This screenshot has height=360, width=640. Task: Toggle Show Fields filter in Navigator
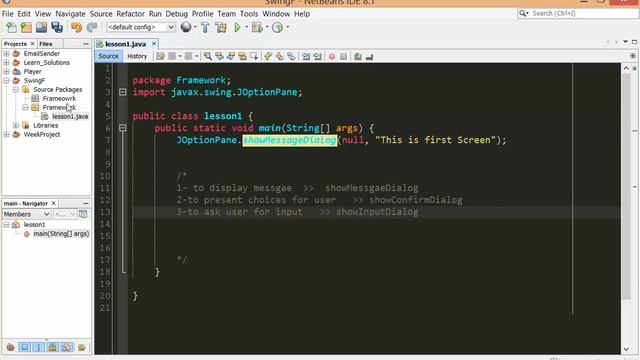(x=24, y=347)
